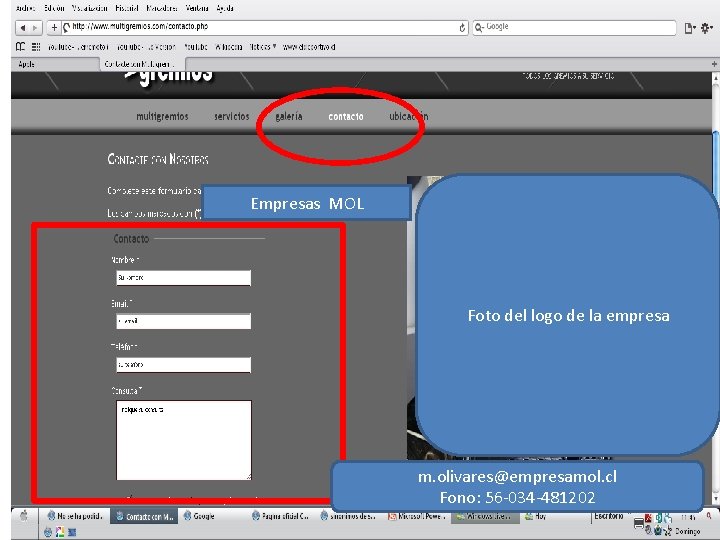The image size is (720, 540).
Task: Show all bookmarks with the book icon
Action: click(x=20, y=46)
